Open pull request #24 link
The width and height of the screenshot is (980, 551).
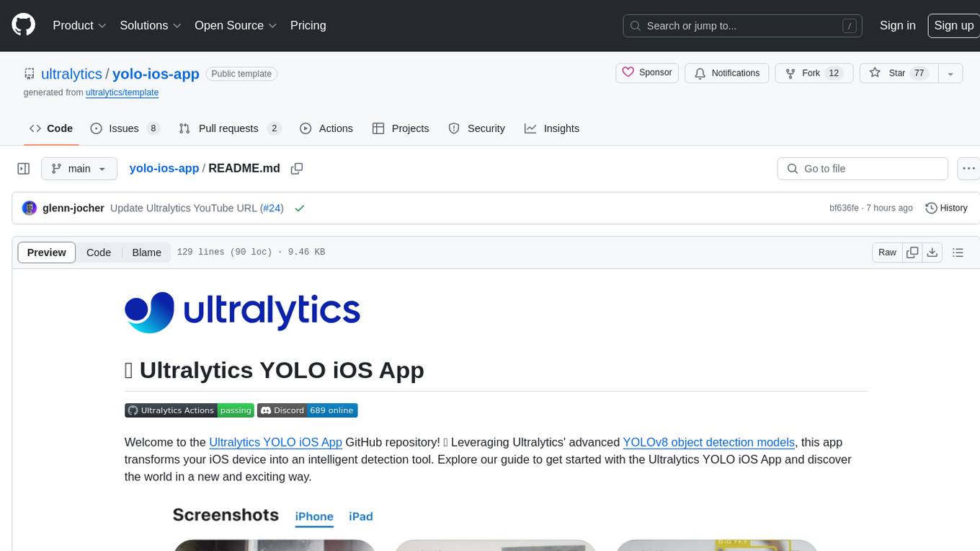272,208
